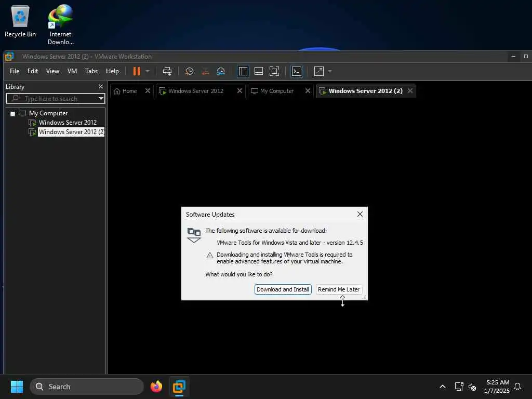Click the taskbar Search box

coord(87,387)
